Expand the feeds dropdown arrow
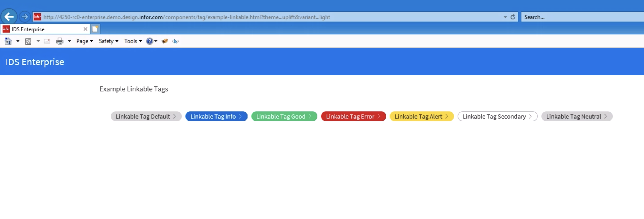This screenshot has height=219, width=644. coord(38,41)
